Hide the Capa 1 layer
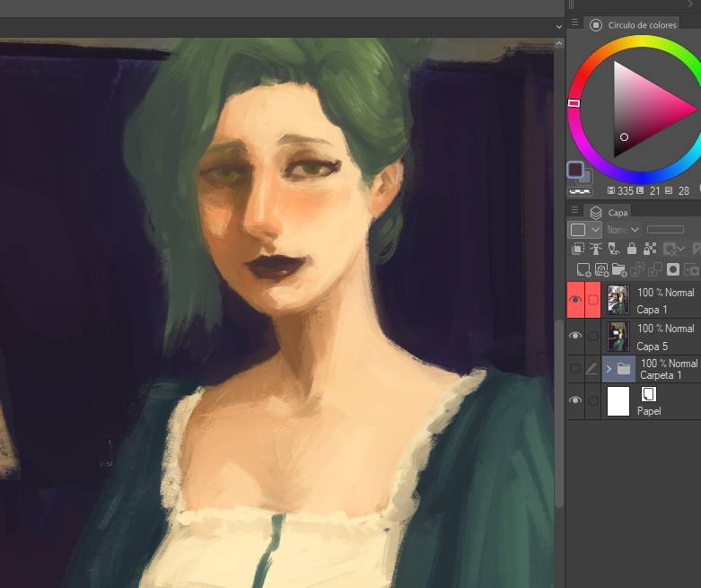Viewport: 701px width, 588px height. (x=575, y=300)
